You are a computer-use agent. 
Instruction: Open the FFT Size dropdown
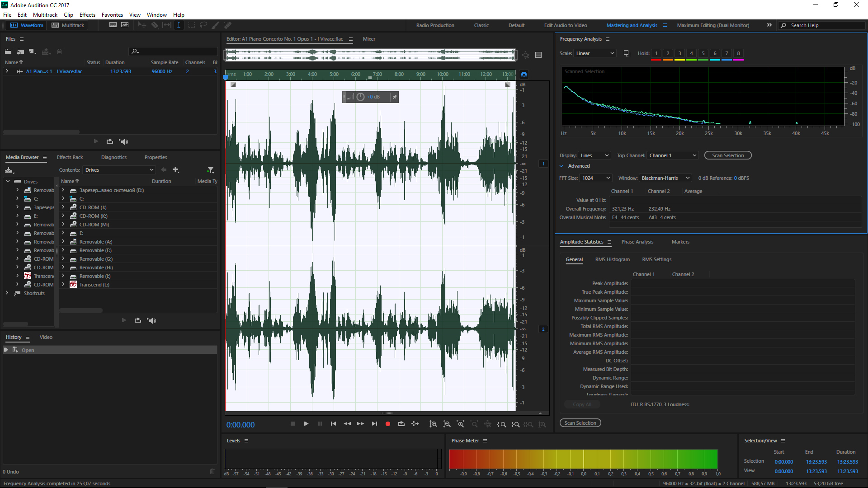[596, 178]
